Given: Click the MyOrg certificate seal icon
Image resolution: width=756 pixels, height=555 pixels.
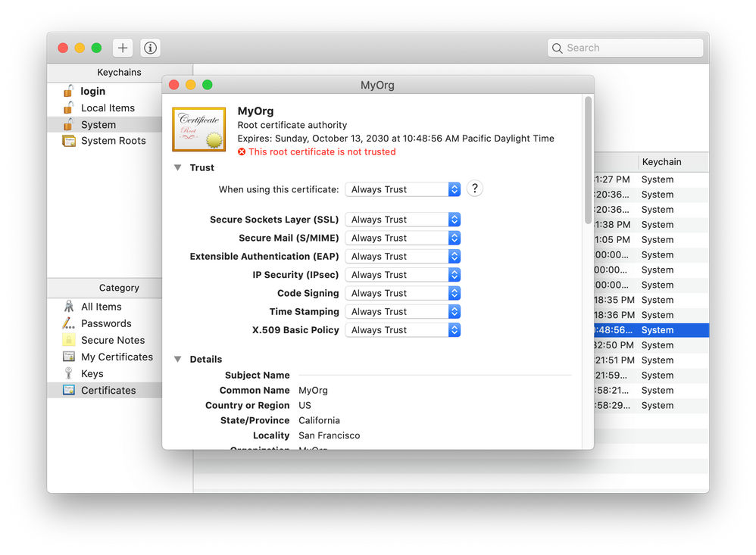Looking at the screenshot, I should pos(198,129).
